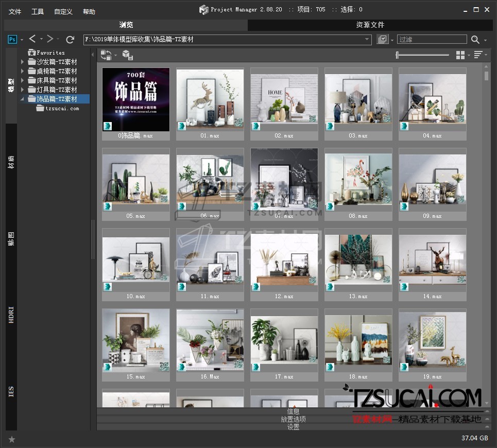Adjust the thumbnail size slider
The width and height of the screenshot is (497, 448).
tap(397, 55)
